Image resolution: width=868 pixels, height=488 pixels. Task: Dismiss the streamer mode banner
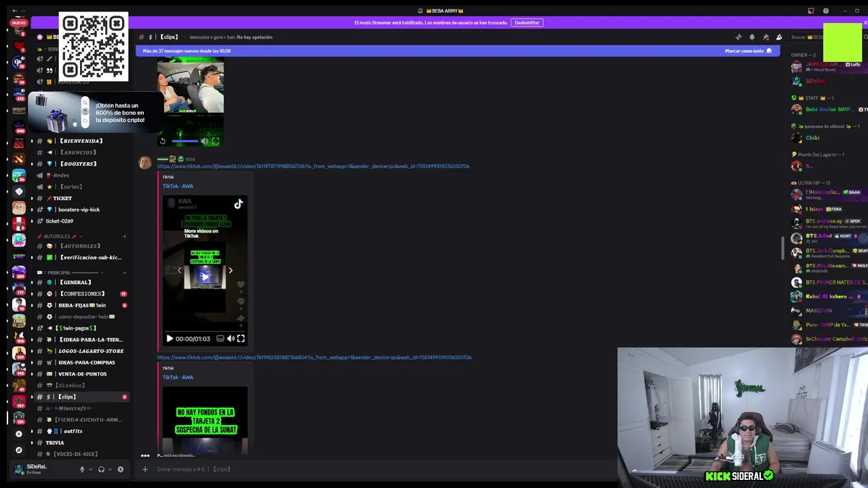865,22
